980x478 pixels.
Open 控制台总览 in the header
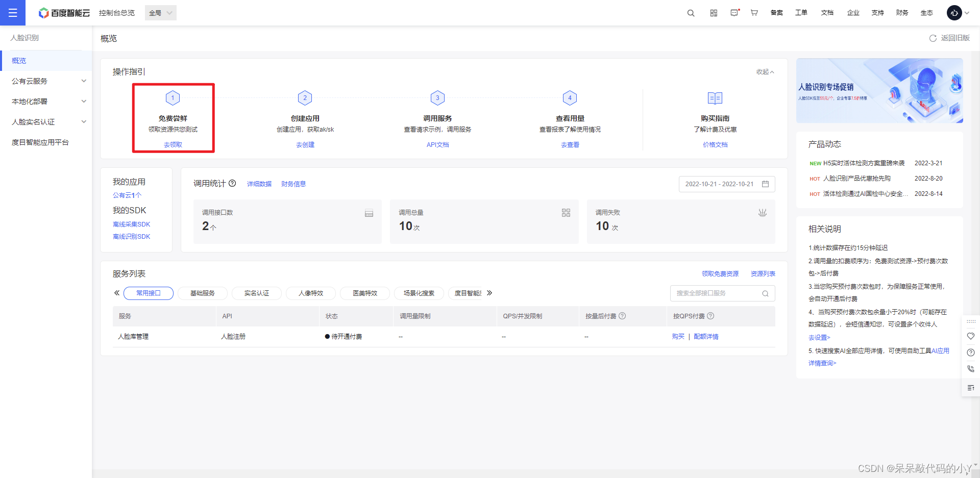117,13
